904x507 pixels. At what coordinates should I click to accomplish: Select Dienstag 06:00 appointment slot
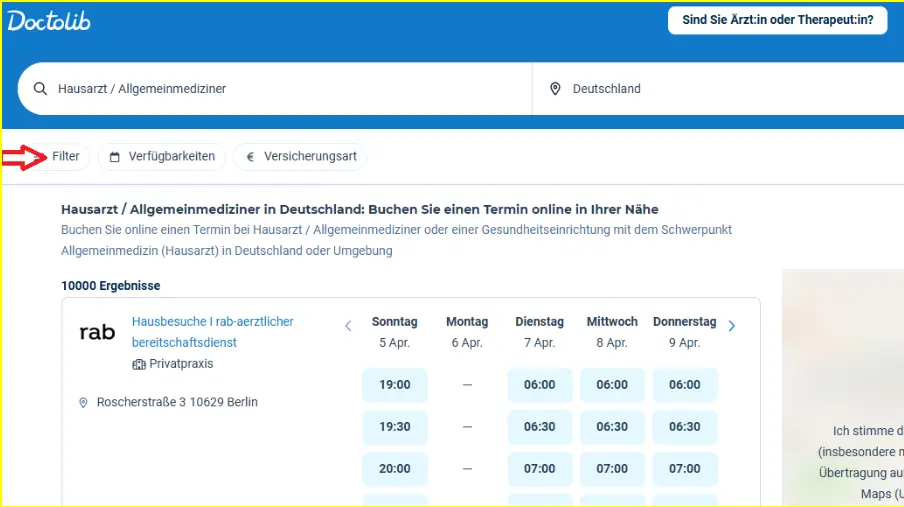pos(539,385)
